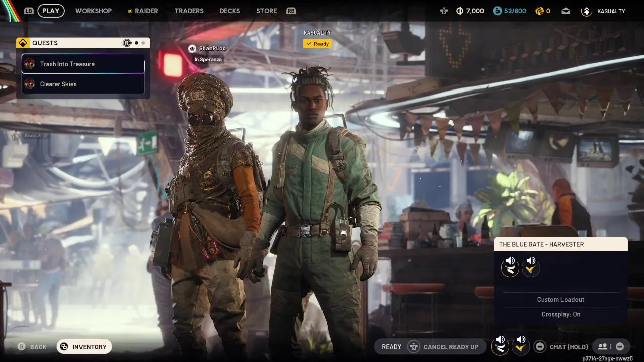The height and width of the screenshot is (362, 644).
Task: Click CANCEL READY UP button
Action: (451, 347)
